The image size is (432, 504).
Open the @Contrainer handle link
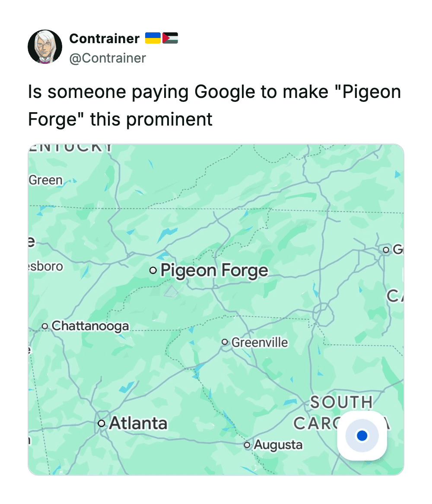pyautogui.click(x=108, y=58)
